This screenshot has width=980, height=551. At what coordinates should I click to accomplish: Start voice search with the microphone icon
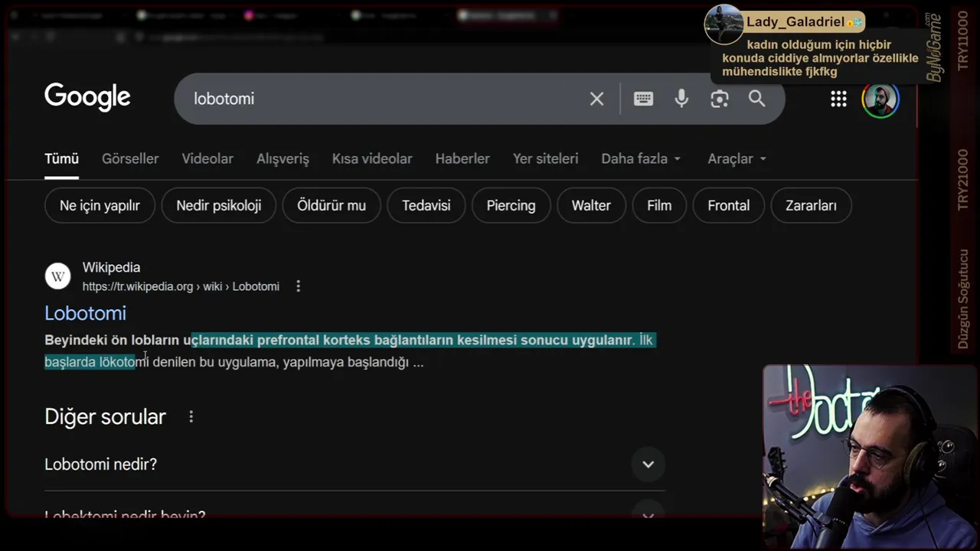pos(681,99)
